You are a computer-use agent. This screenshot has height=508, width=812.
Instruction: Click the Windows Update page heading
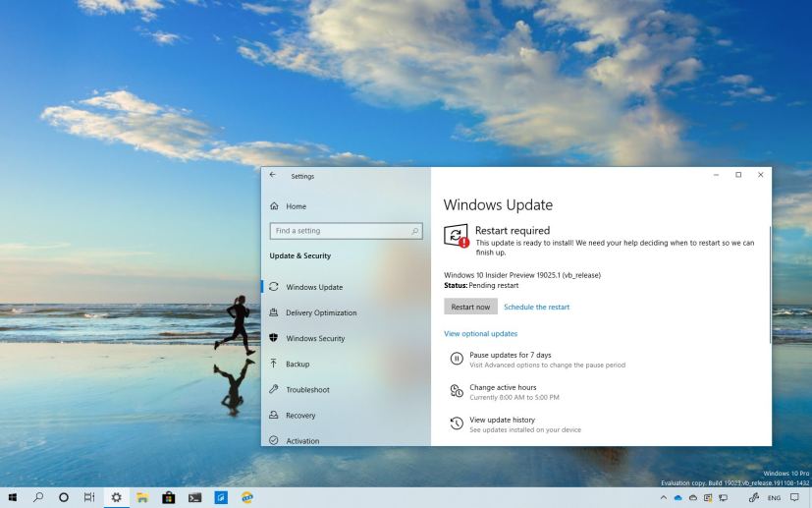click(x=498, y=204)
